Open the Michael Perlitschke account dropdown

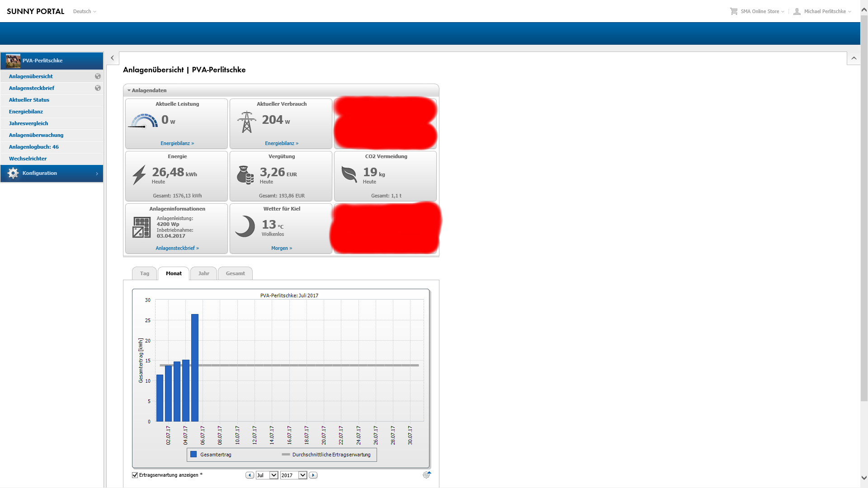click(827, 11)
